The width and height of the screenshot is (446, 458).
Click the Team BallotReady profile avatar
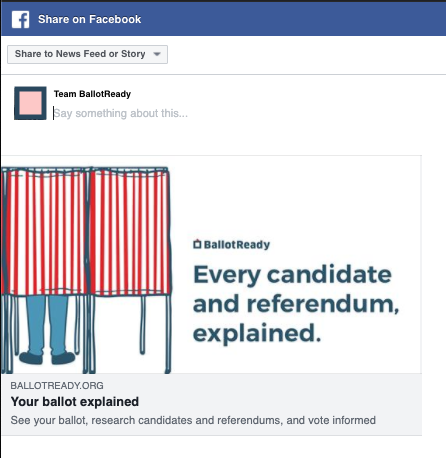(30, 103)
